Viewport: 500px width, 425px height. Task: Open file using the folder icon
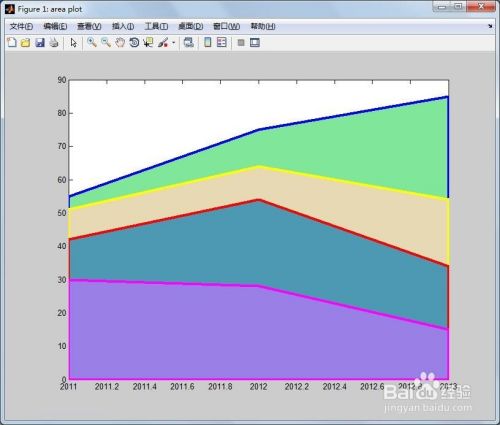(25, 43)
